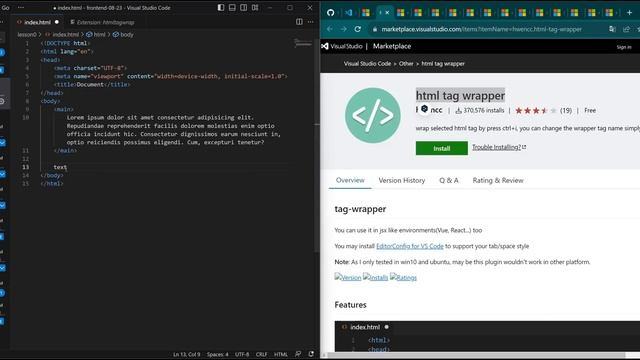Select the Version History tab

coord(402,180)
